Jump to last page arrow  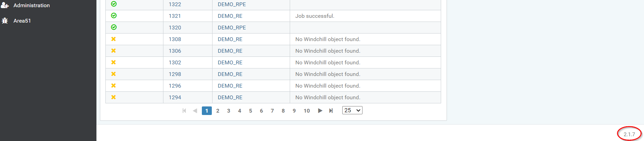[x=331, y=111]
